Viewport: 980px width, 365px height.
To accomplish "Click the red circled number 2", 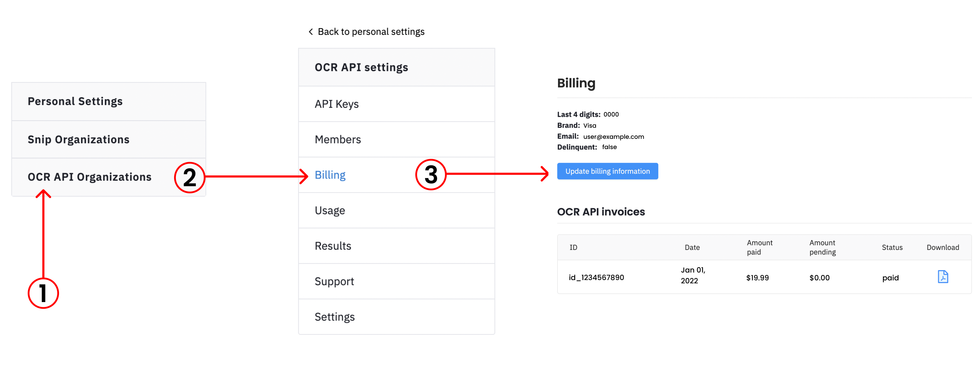I will pos(189,177).
